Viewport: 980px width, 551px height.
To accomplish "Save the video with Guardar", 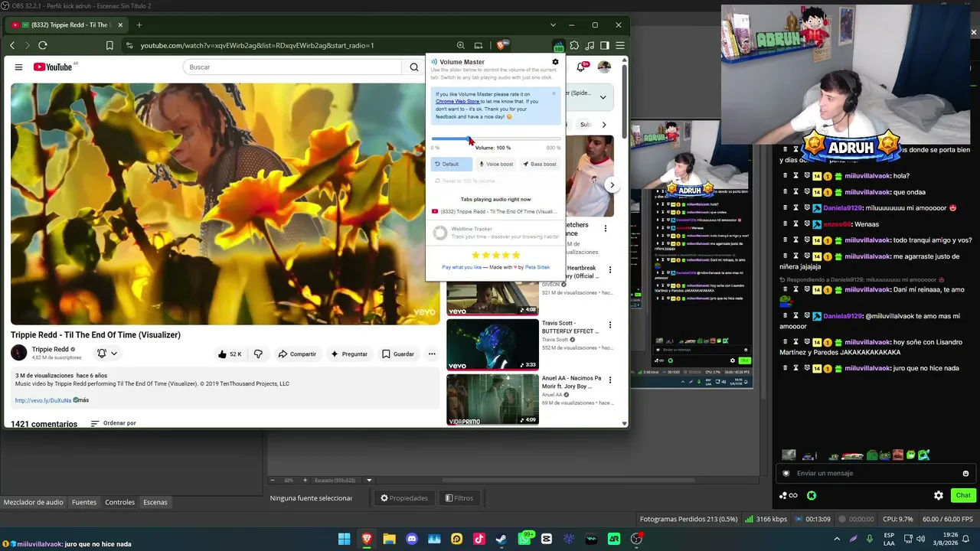I will 398,354.
